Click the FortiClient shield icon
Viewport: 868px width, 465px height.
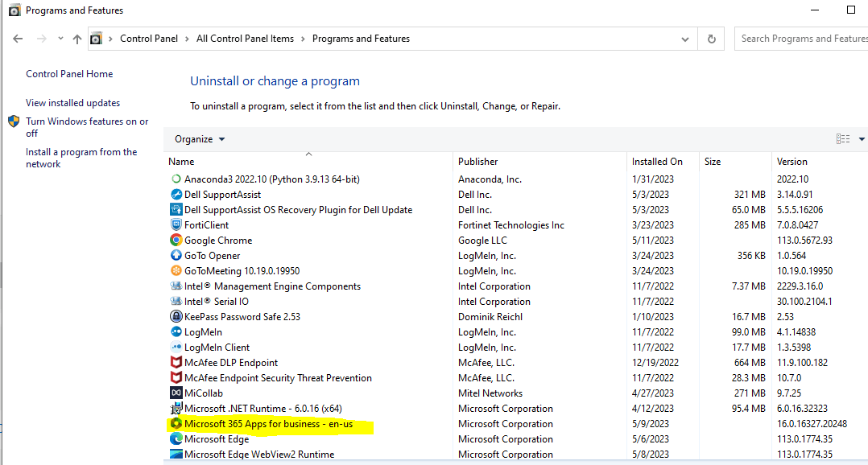[x=176, y=224]
